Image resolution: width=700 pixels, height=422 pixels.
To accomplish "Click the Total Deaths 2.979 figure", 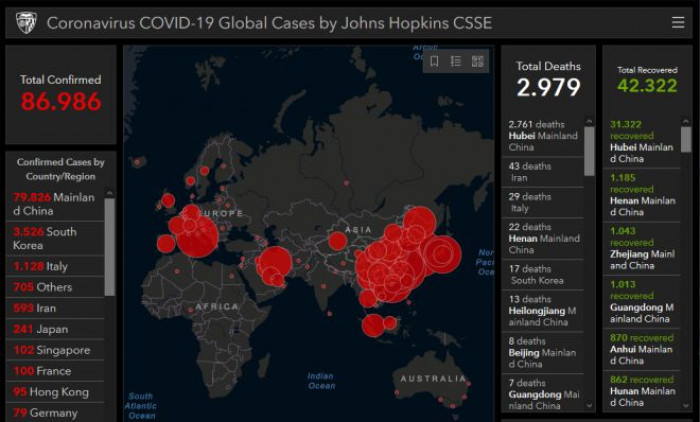I will (548, 87).
